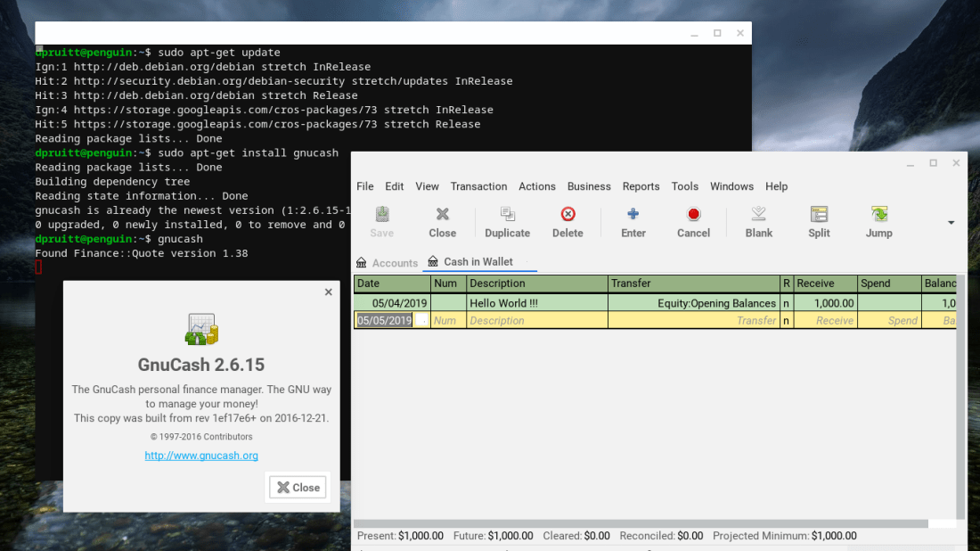Cancel the current transaction edit
This screenshot has height=551, width=980.
tap(693, 221)
